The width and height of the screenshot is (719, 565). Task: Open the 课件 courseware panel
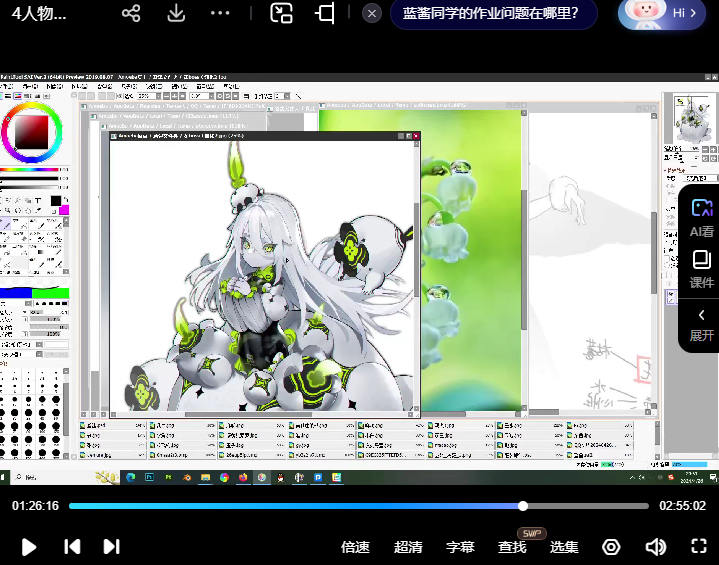(701, 268)
